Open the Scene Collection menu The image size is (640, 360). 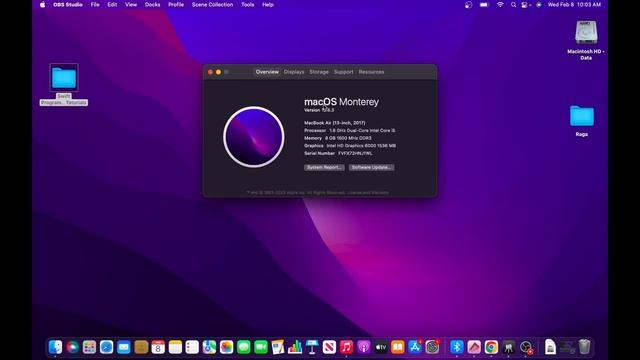click(212, 4)
